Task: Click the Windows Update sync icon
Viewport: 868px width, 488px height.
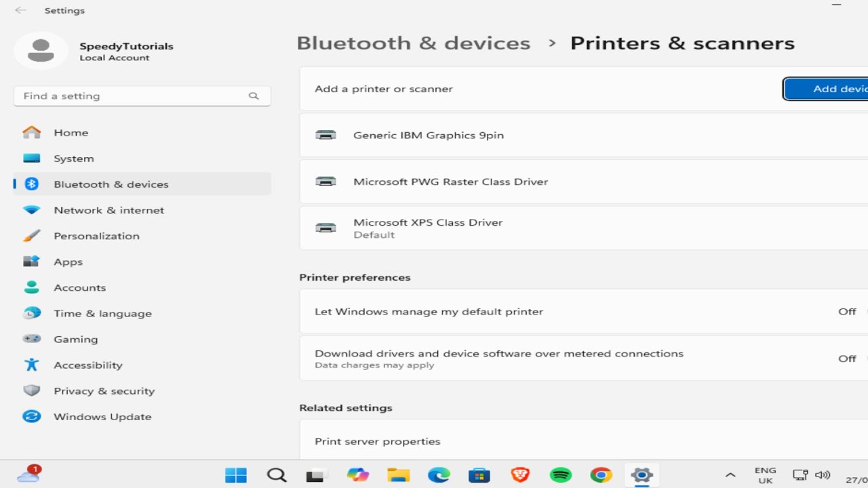Action: [x=32, y=417]
